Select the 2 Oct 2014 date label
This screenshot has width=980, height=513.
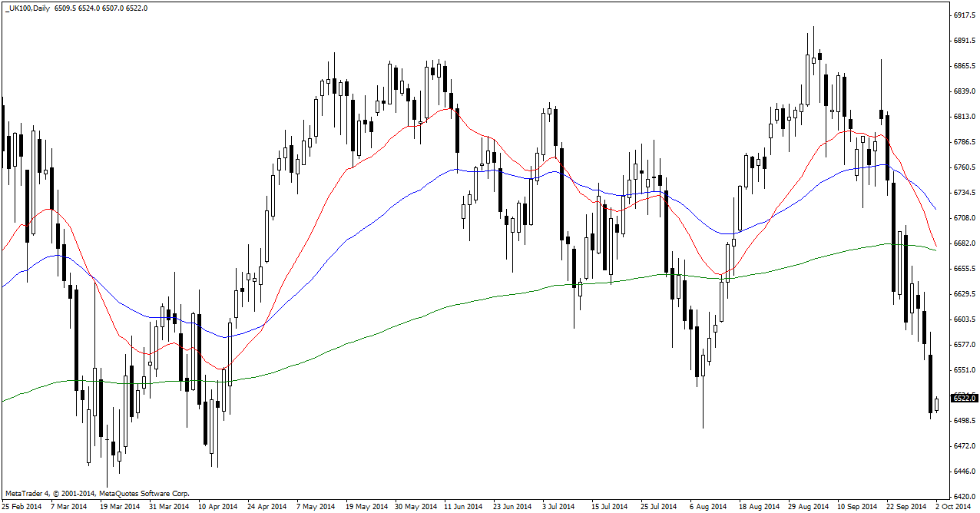coord(952,507)
